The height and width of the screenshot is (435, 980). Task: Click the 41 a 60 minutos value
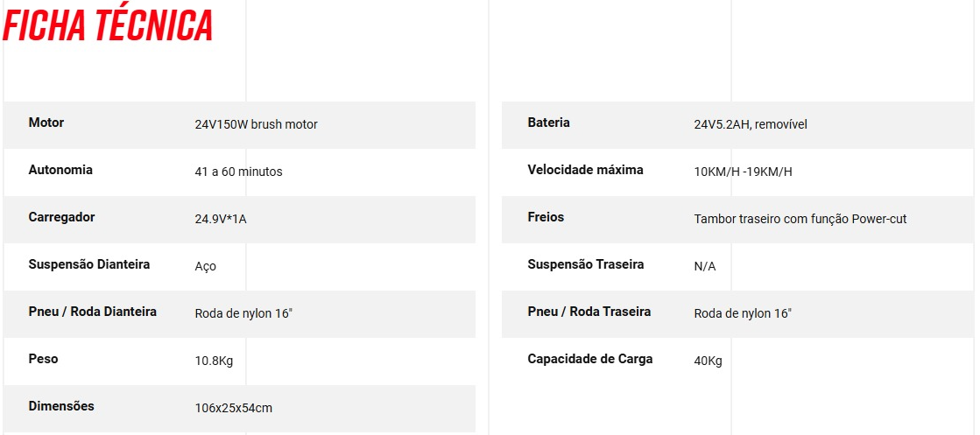tap(239, 172)
